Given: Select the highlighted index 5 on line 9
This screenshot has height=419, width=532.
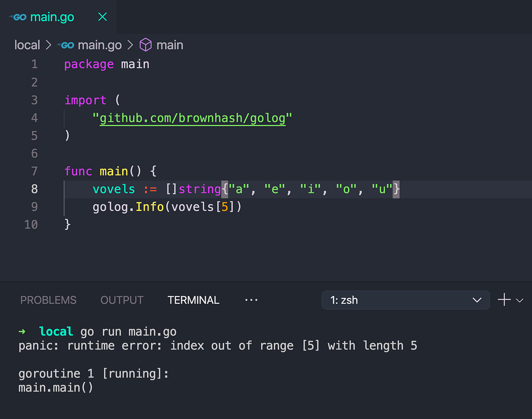Looking at the screenshot, I should pyautogui.click(x=224, y=207).
